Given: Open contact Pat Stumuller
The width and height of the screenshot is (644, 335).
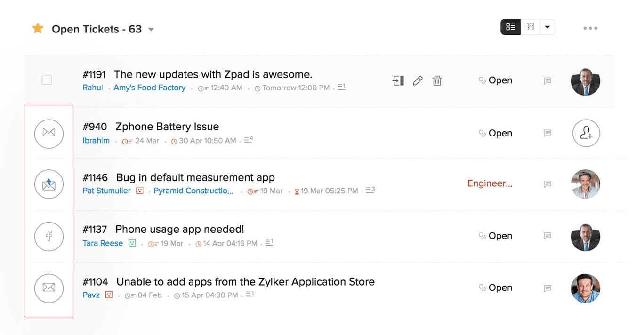Looking at the screenshot, I should (x=106, y=191).
